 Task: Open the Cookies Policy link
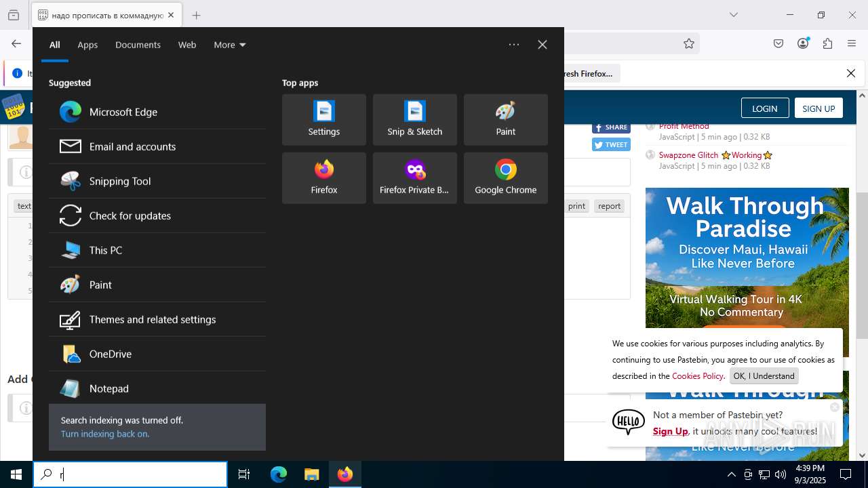697,376
